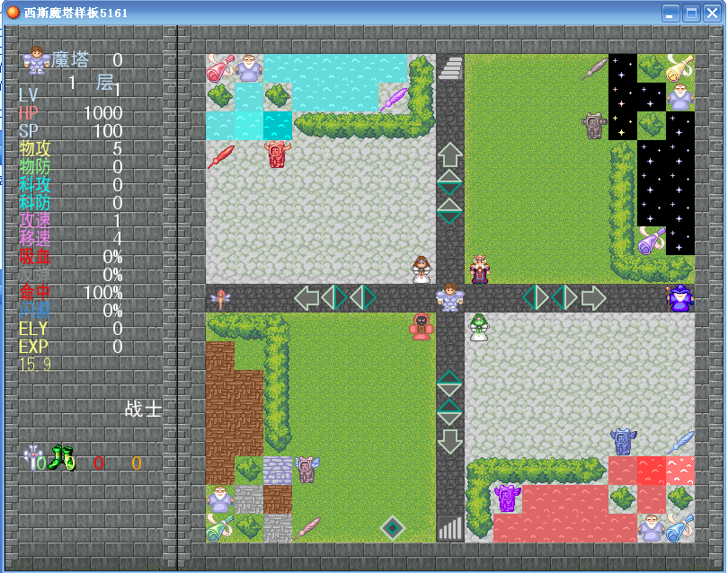The width and height of the screenshot is (728, 573).
Task: Click the red hooded figure
Action: tap(422, 327)
